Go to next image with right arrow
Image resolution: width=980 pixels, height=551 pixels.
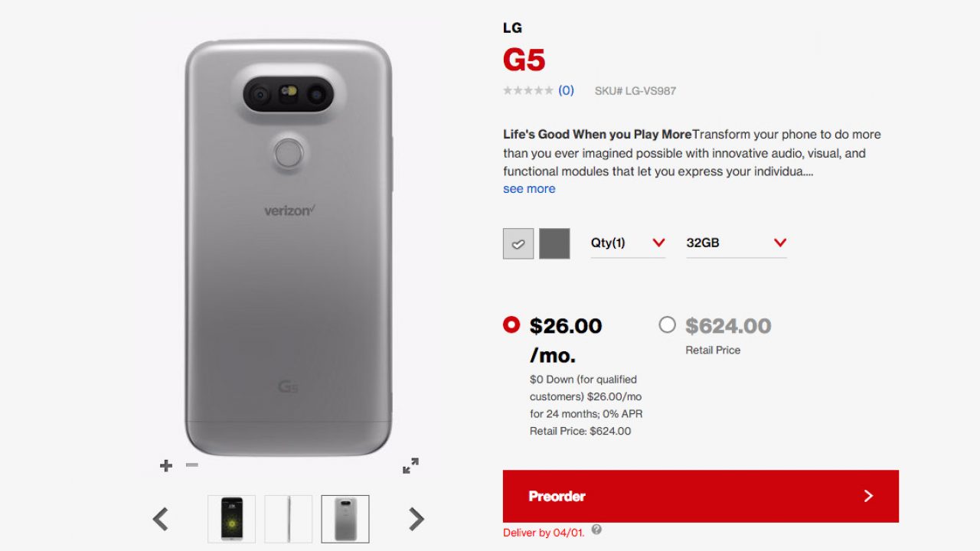[x=416, y=519]
